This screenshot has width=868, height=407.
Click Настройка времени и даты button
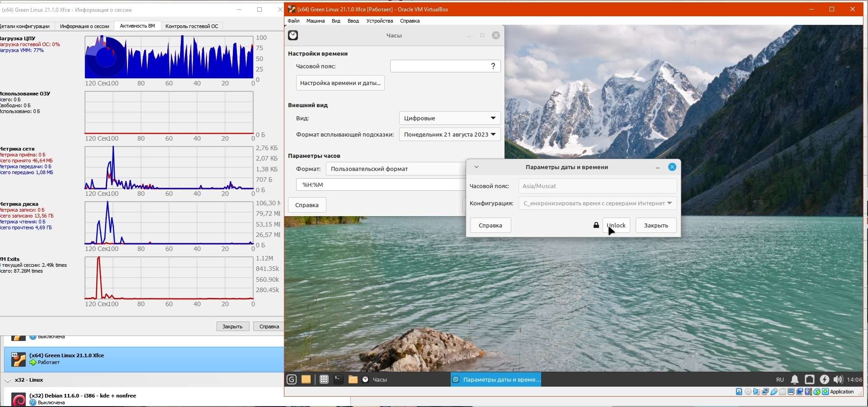[x=340, y=83]
